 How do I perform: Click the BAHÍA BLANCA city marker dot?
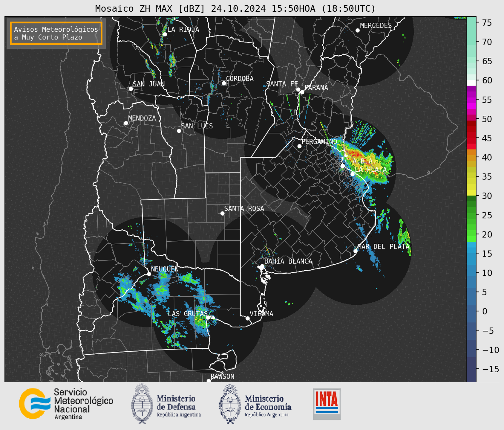pos(262,266)
